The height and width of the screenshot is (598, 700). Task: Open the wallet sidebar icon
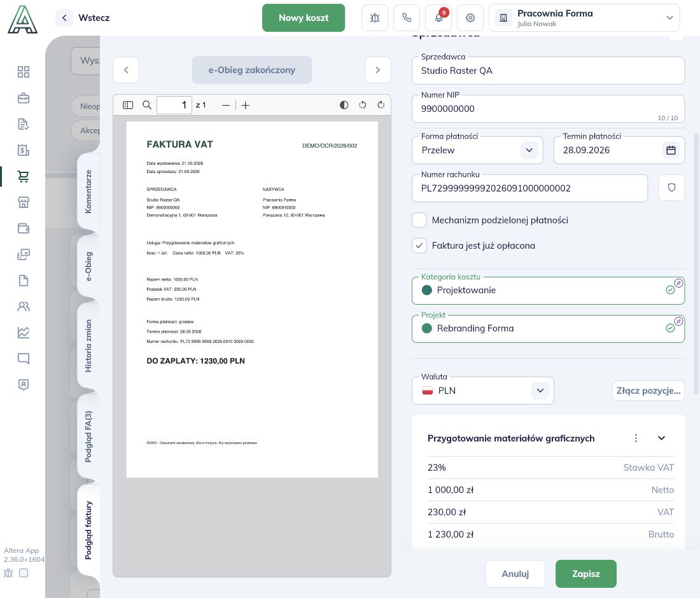tap(23, 228)
